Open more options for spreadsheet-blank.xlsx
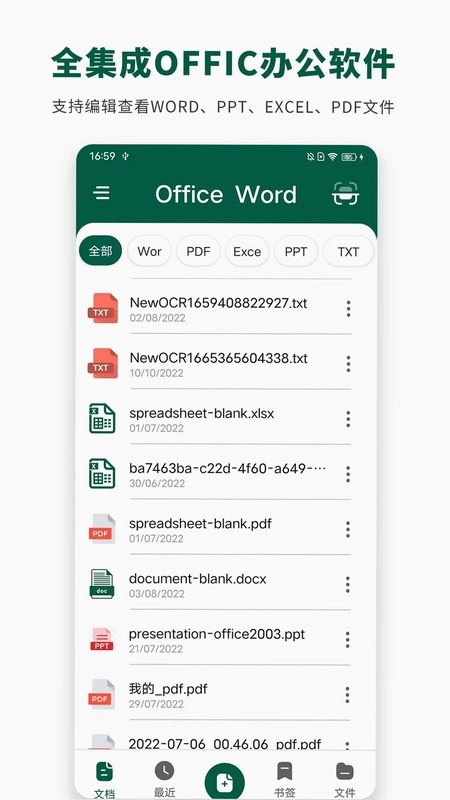450x800 pixels. [x=348, y=419]
